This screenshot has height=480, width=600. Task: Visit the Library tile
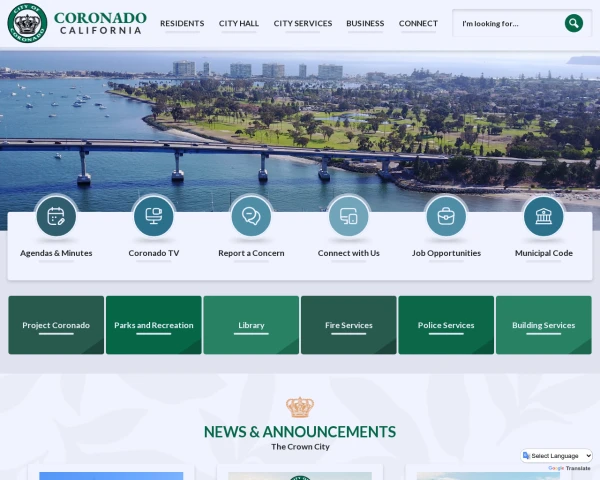(251, 325)
